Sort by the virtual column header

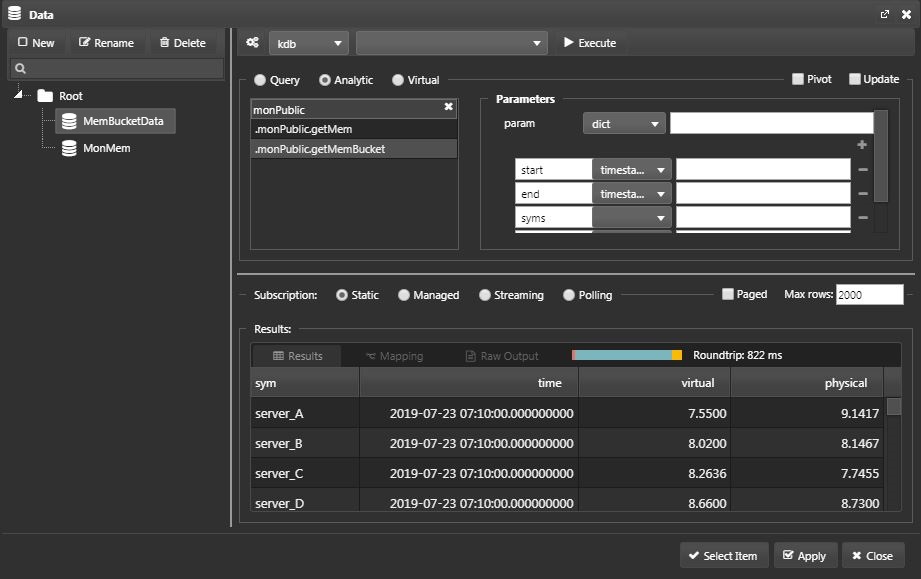[x=654, y=383]
